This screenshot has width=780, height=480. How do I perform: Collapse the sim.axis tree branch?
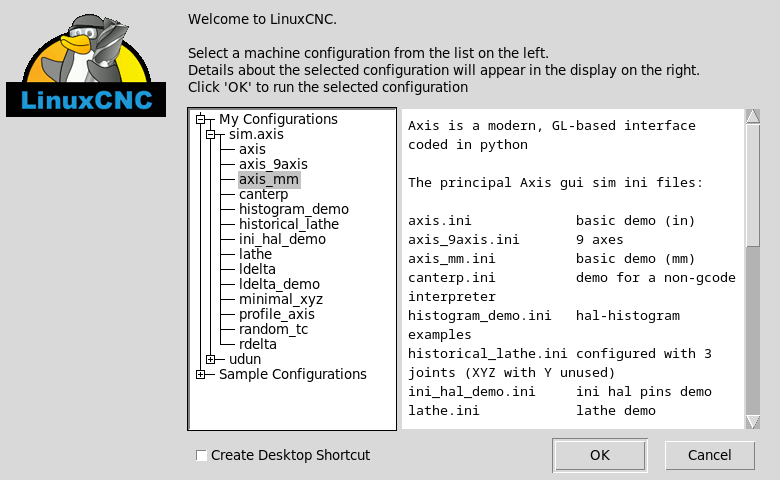(x=211, y=134)
